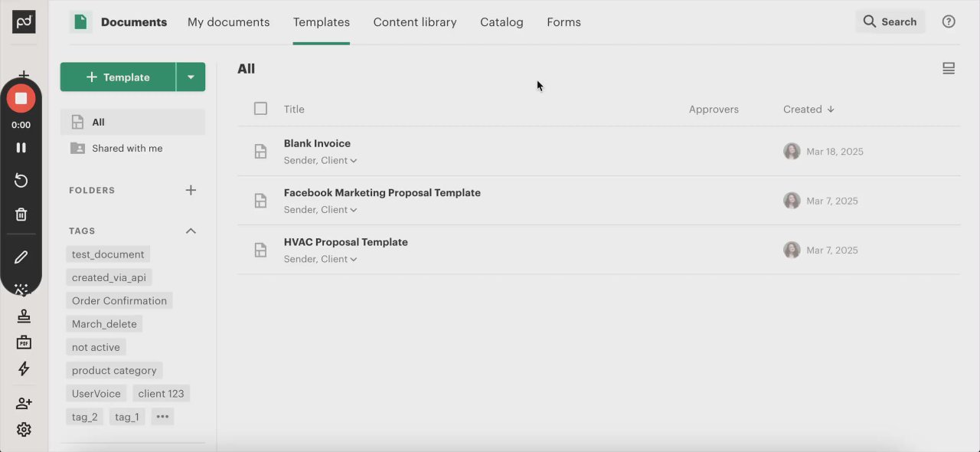The height and width of the screenshot is (452, 980).
Task: Open the Content library tab
Action: (x=414, y=22)
